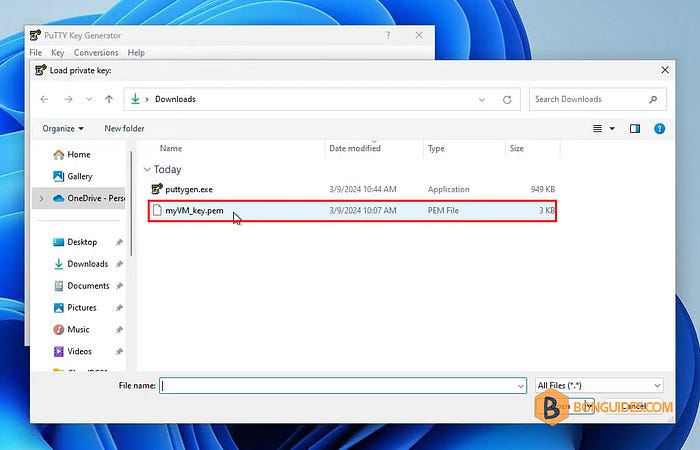Open File menu in PuTTY Key Generator
700x450 pixels.
tap(35, 53)
